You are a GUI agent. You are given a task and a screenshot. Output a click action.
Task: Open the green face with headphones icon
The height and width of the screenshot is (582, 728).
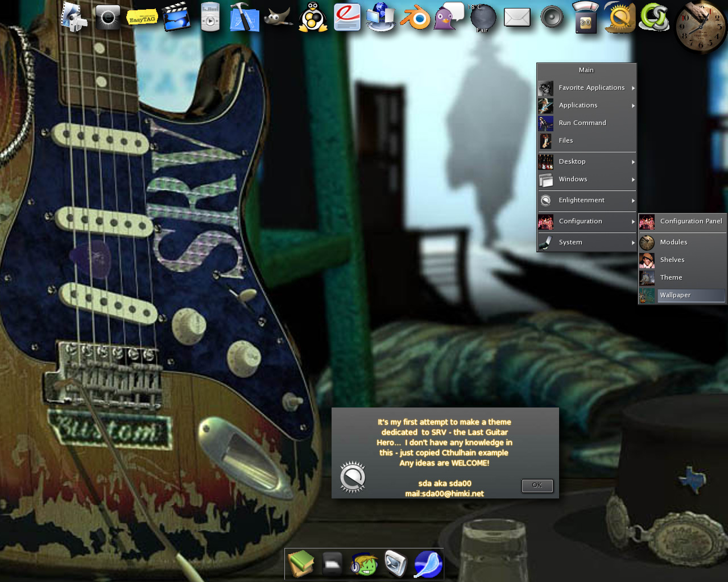click(364, 564)
